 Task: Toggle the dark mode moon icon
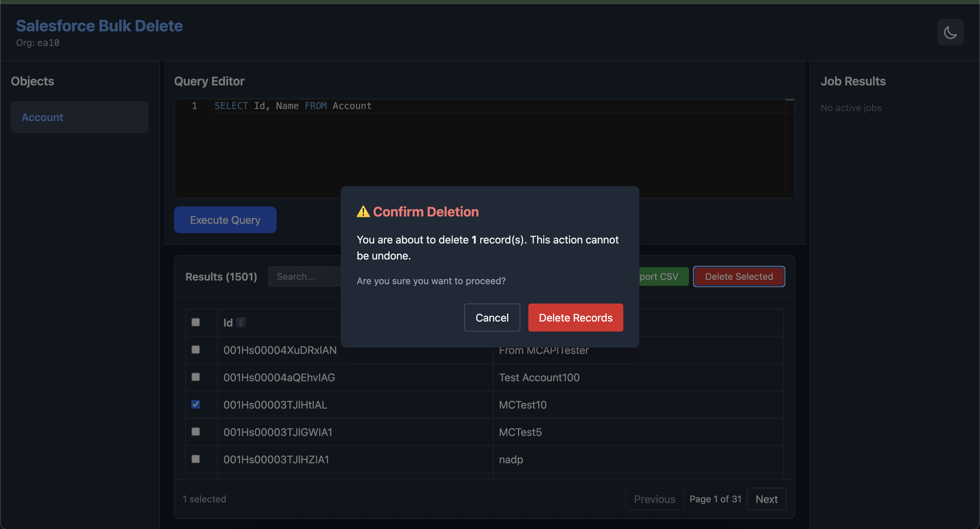click(950, 32)
